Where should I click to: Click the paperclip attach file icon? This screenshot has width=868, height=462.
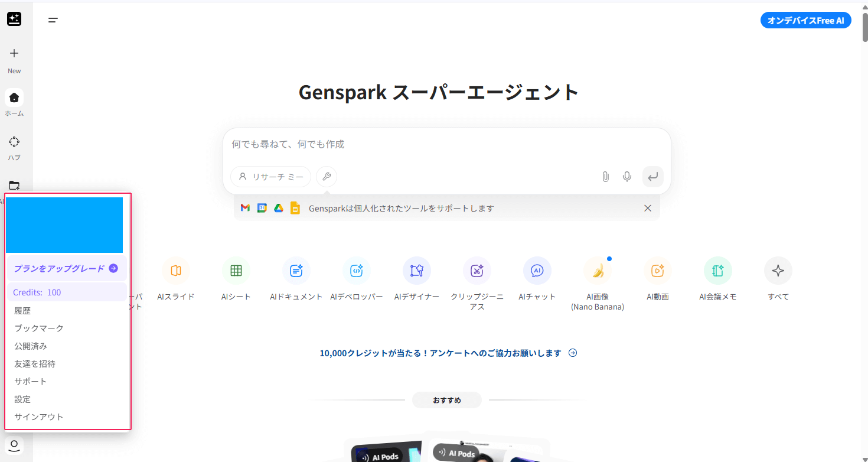605,177
